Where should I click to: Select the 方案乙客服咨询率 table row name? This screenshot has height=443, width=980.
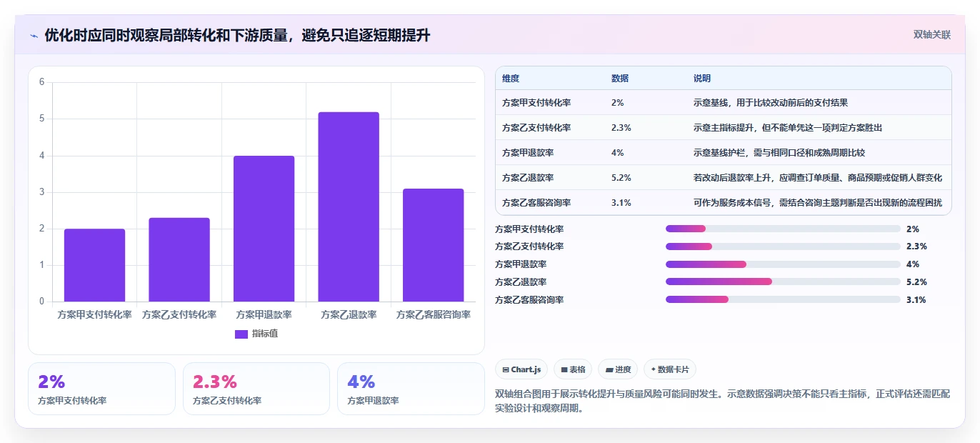(536, 202)
